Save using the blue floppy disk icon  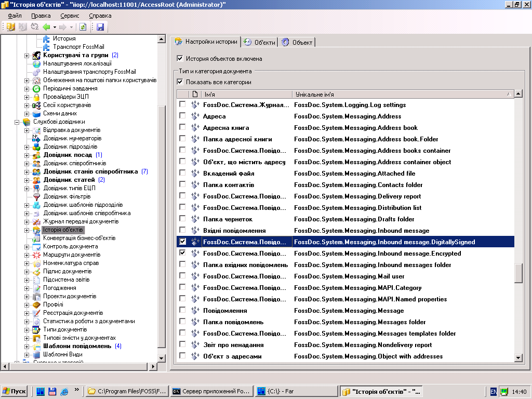(100, 27)
